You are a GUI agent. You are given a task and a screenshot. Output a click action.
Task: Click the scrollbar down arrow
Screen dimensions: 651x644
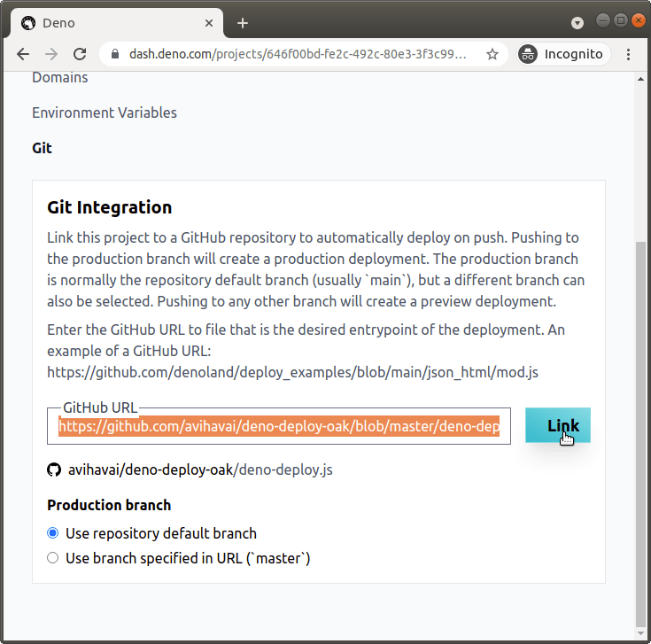coord(640,633)
